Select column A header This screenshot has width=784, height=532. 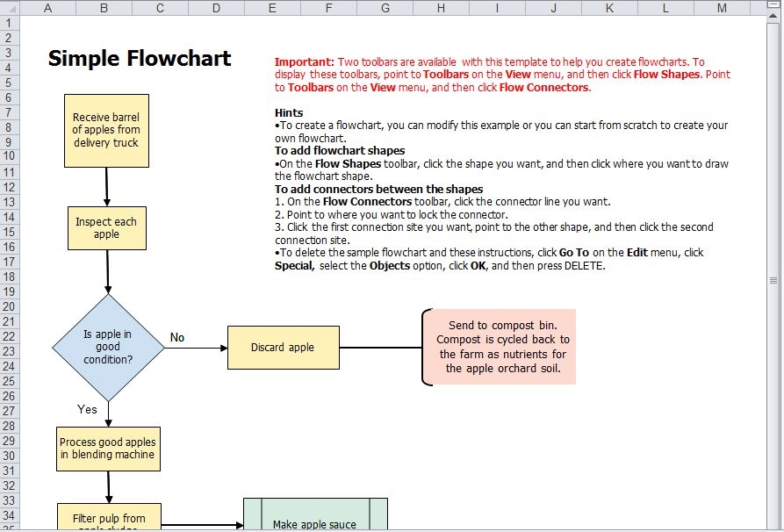[x=48, y=7]
